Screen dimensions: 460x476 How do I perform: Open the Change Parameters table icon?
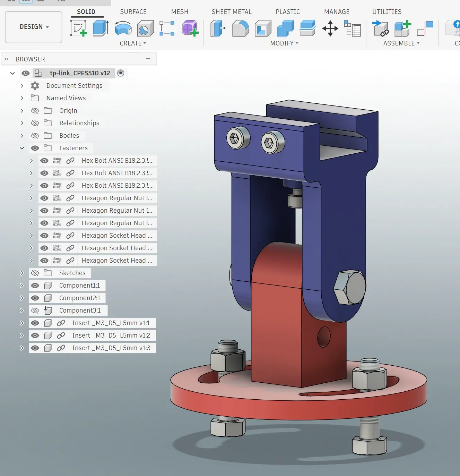pyautogui.click(x=353, y=28)
